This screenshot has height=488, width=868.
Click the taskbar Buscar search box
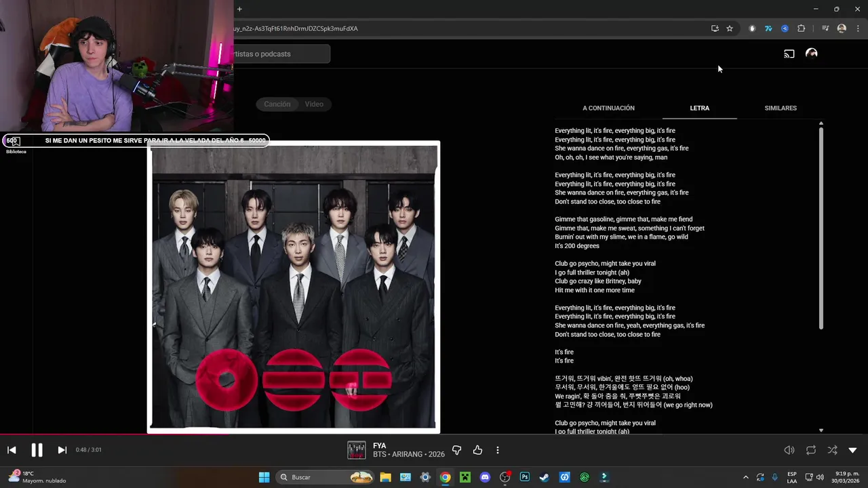coord(326,477)
